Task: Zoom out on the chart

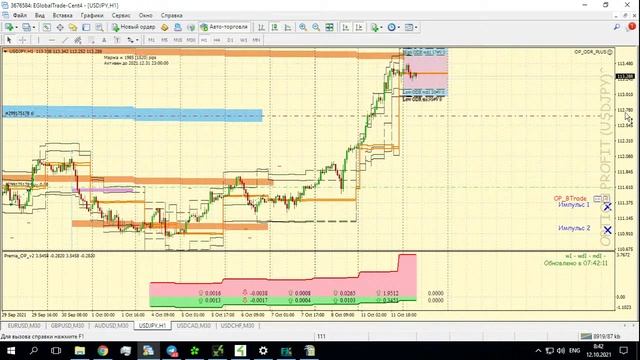Action: (x=316, y=27)
